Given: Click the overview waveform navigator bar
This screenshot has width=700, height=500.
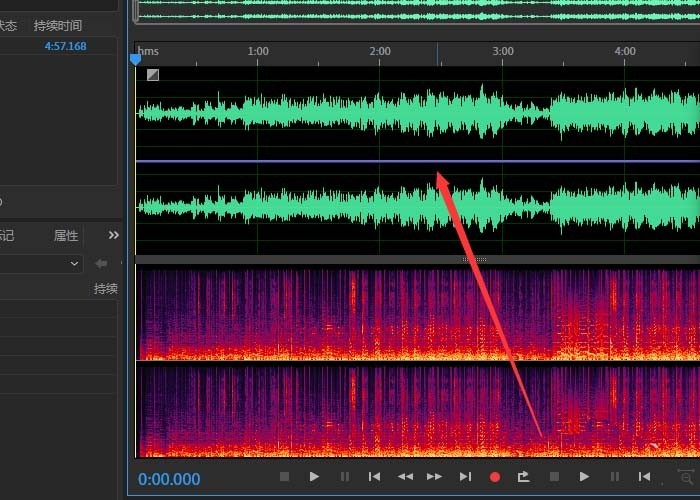Looking at the screenshot, I should click(x=417, y=11).
